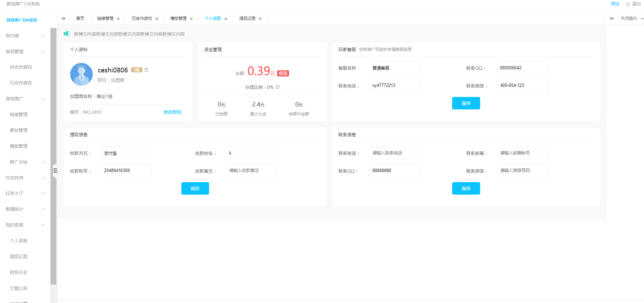Click the user avatar image

pyautogui.click(x=81, y=74)
